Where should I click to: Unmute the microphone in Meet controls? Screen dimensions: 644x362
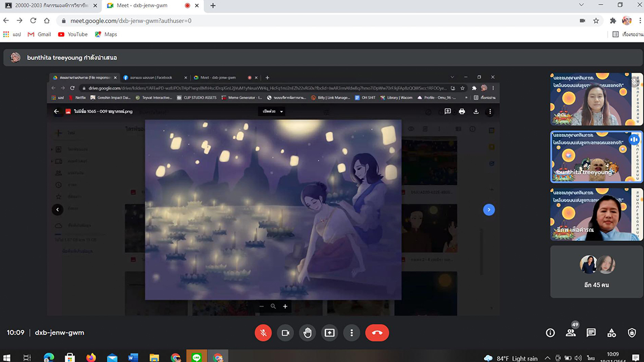click(263, 333)
